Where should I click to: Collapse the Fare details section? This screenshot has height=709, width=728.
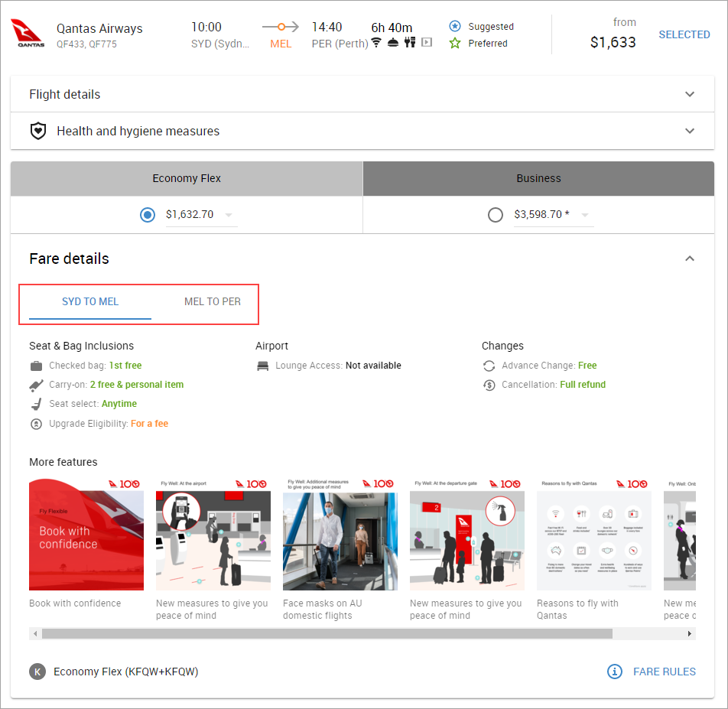pos(690,259)
